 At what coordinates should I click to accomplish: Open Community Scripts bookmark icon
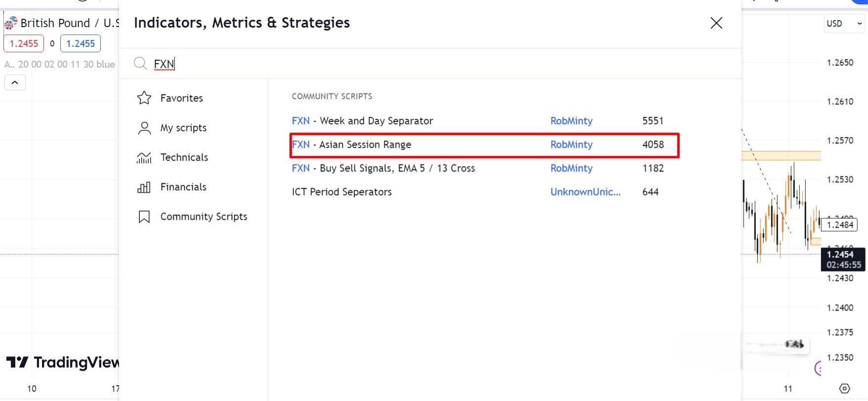coord(144,217)
